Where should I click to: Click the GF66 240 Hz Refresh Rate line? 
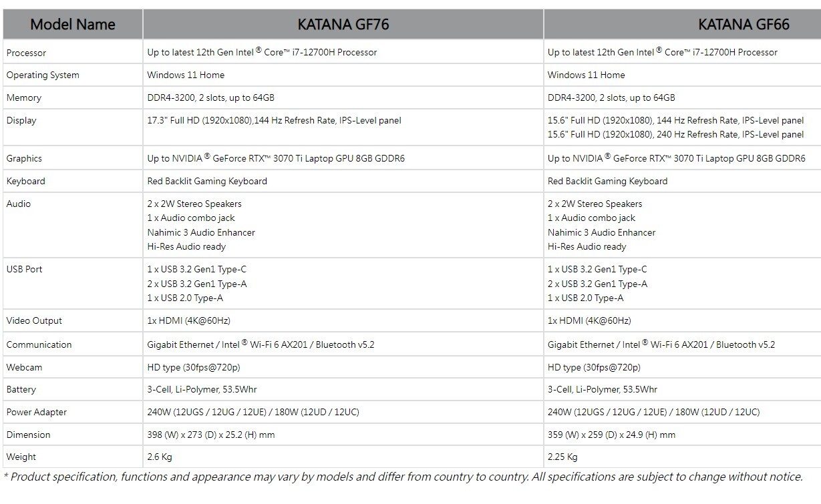(676, 135)
